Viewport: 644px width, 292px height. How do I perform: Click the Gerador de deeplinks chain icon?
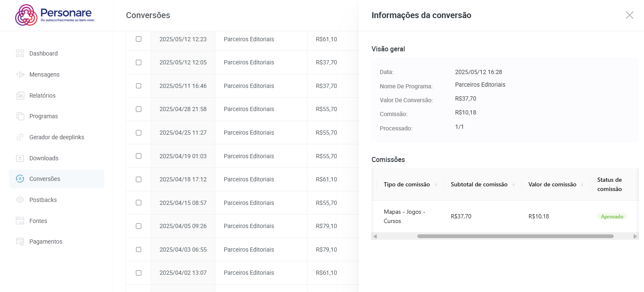(x=20, y=137)
